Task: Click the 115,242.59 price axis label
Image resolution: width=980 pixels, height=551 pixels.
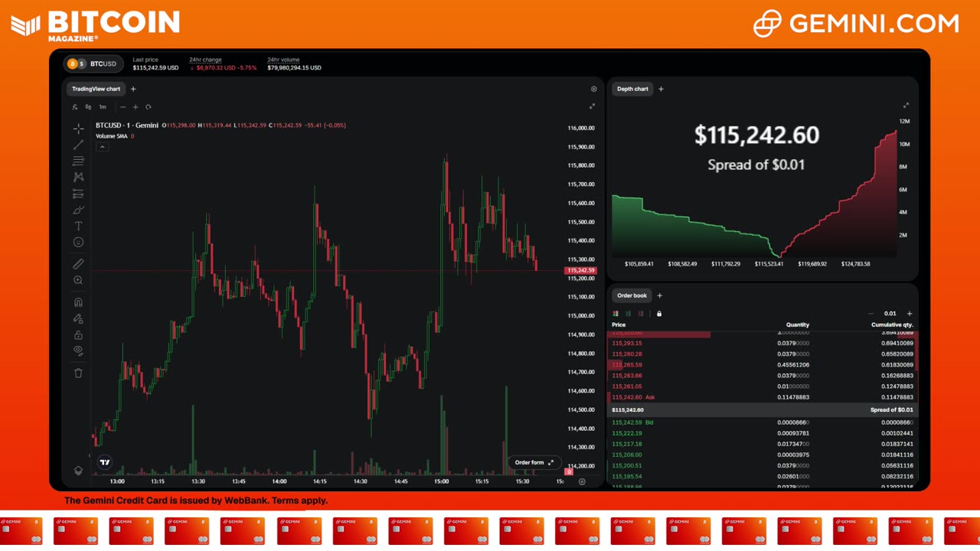Action: coord(580,270)
